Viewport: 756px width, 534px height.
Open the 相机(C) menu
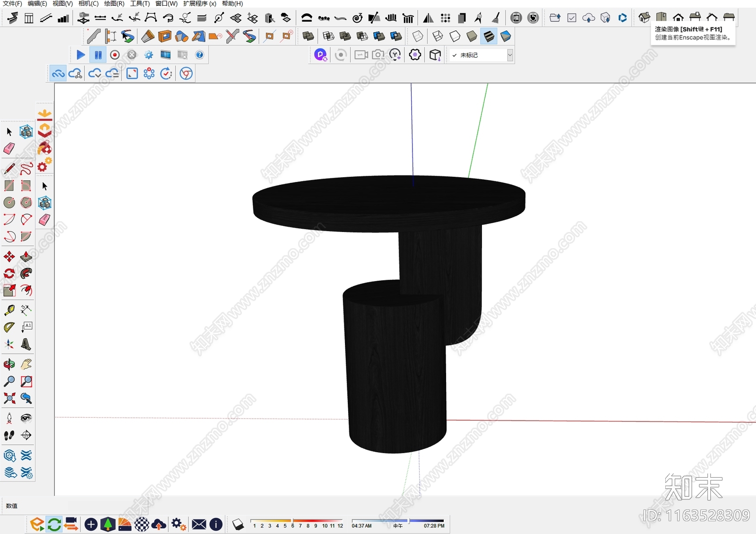click(88, 3)
